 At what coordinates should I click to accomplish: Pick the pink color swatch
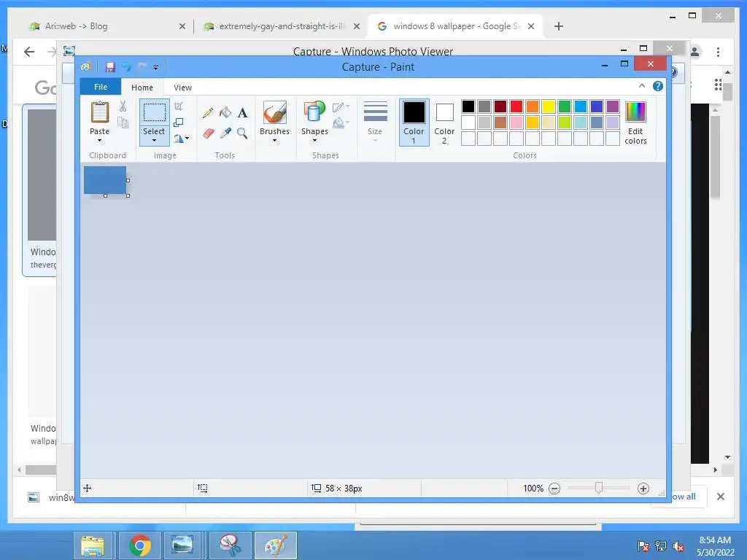point(516,122)
